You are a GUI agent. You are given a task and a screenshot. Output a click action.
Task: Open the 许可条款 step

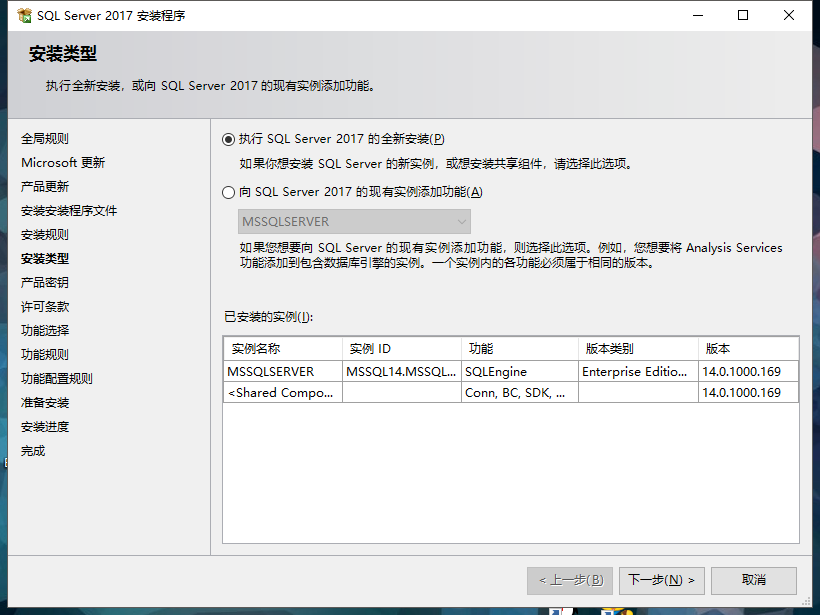(46, 306)
